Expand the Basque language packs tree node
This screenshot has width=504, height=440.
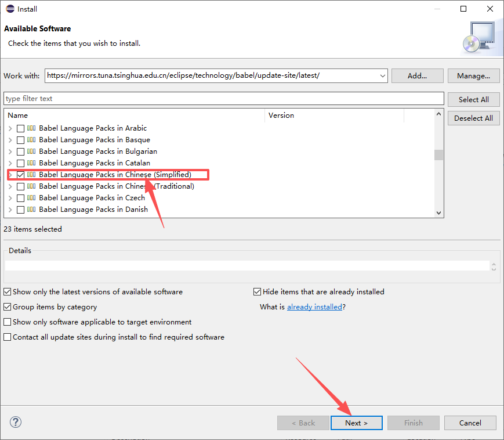point(10,140)
